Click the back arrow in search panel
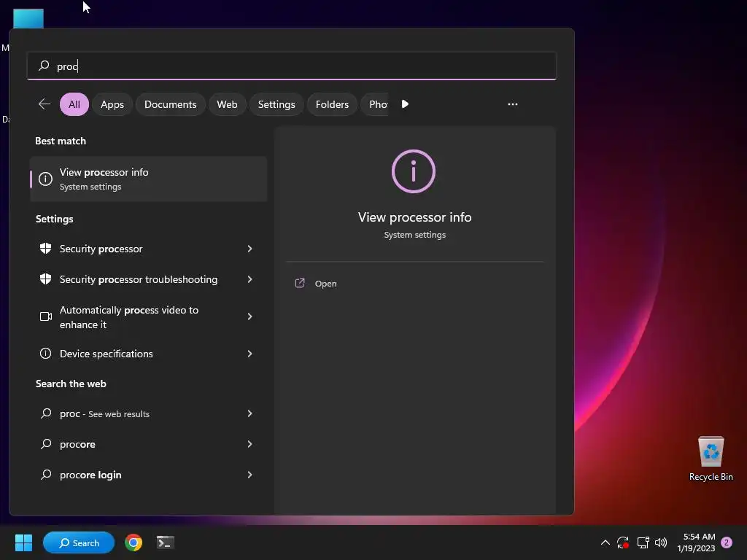The width and height of the screenshot is (747, 560). tap(44, 104)
